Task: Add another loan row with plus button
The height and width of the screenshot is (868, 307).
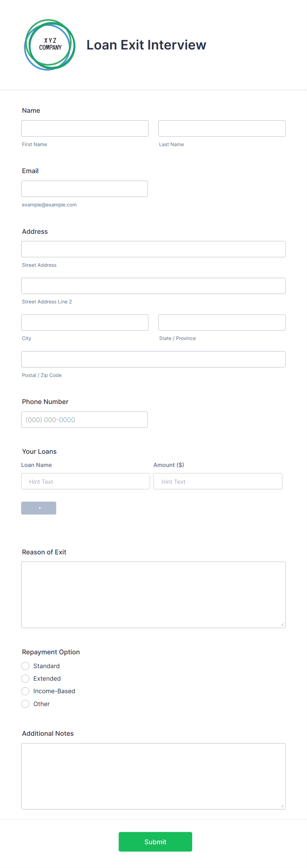Action: pos(39,508)
